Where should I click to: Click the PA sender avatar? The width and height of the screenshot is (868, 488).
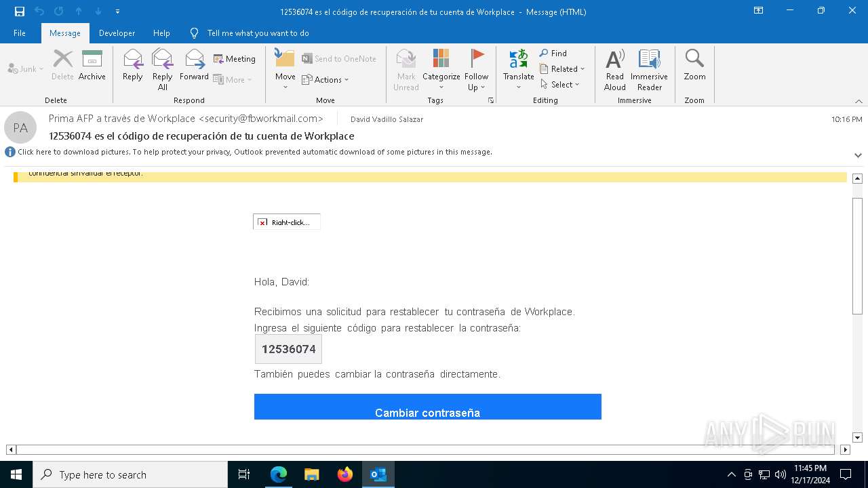[20, 127]
